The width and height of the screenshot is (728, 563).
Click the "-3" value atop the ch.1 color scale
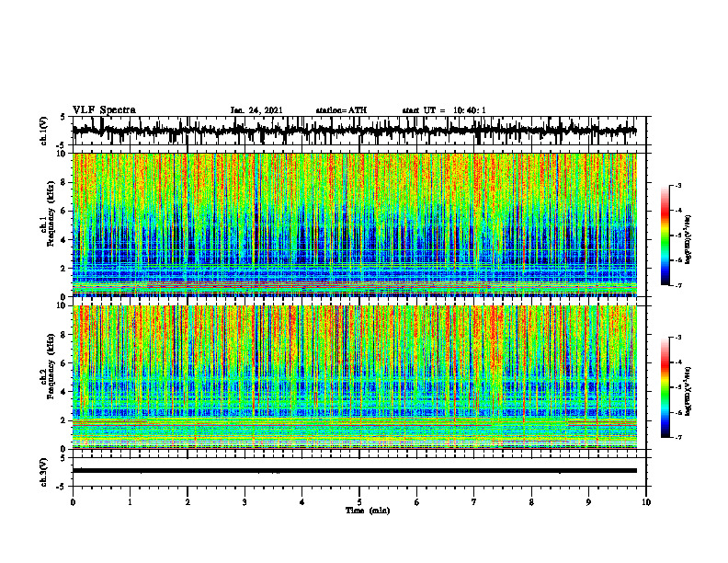click(x=678, y=185)
